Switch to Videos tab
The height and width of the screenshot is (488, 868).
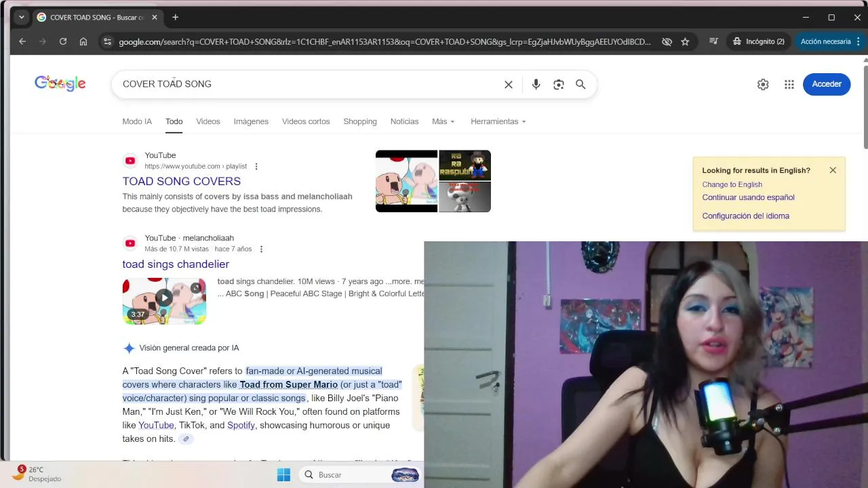coord(208,121)
